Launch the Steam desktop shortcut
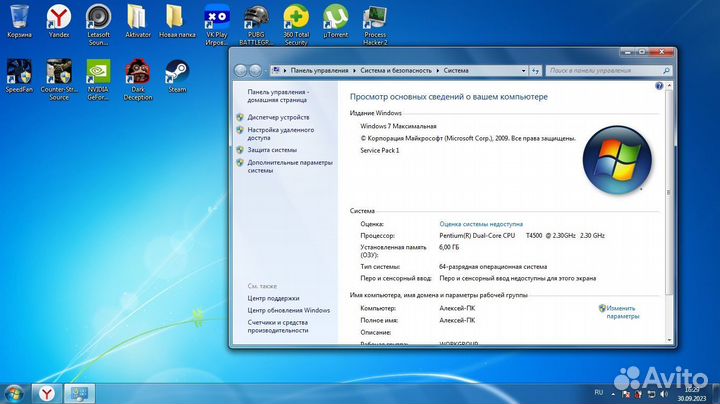Image resolution: width=720 pixels, height=404 pixels. point(177,77)
